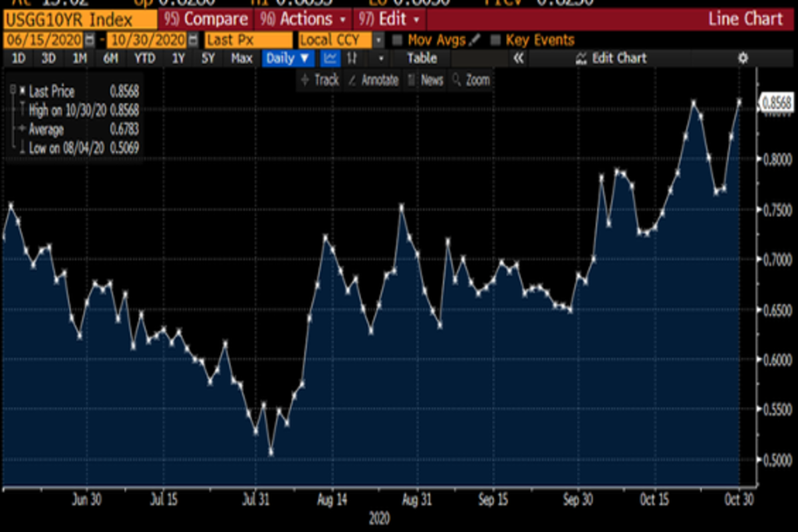The image size is (798, 532).
Task: Toggle the News overlay on chart
Action: (x=425, y=80)
